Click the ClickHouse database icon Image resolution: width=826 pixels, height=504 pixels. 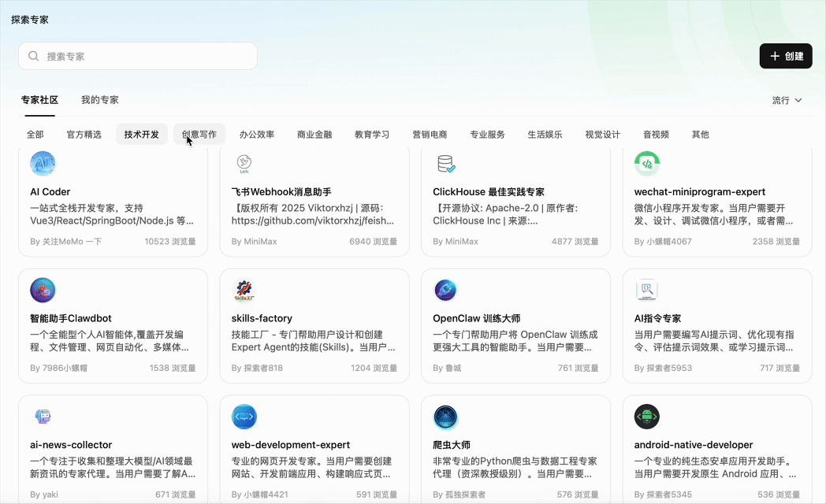446,164
